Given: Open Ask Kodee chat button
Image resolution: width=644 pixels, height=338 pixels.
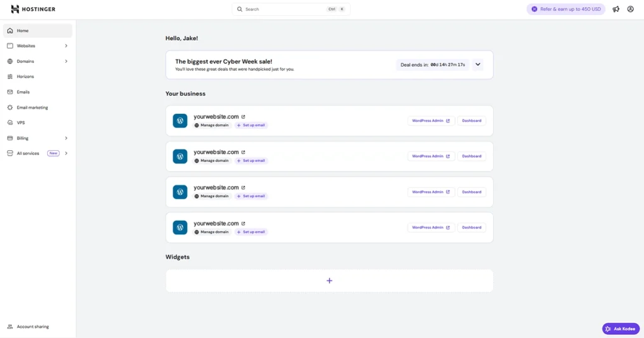Looking at the screenshot, I should tap(621, 329).
